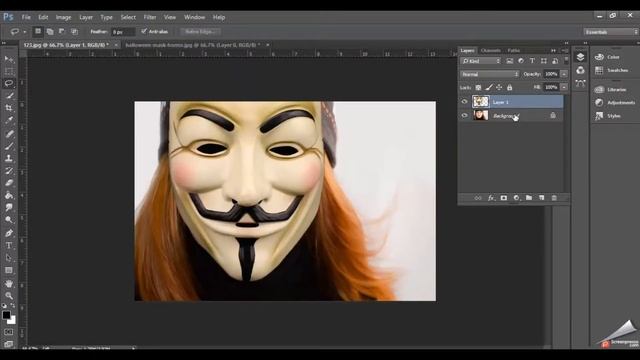Click the Screen Mode icon

point(9,344)
